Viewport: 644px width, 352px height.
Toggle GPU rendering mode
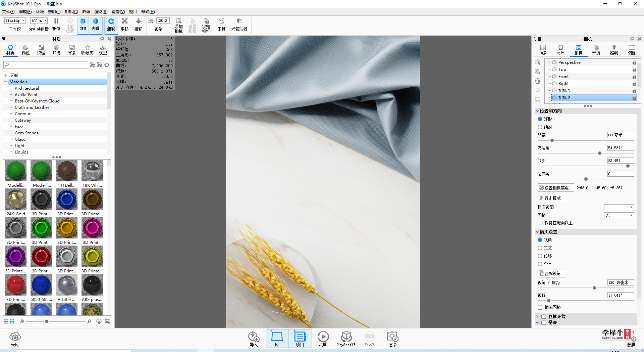point(83,25)
